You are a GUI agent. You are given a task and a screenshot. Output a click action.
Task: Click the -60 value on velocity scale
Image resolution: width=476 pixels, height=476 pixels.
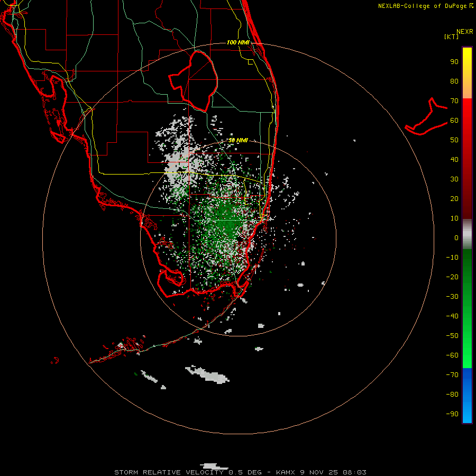tap(452, 355)
